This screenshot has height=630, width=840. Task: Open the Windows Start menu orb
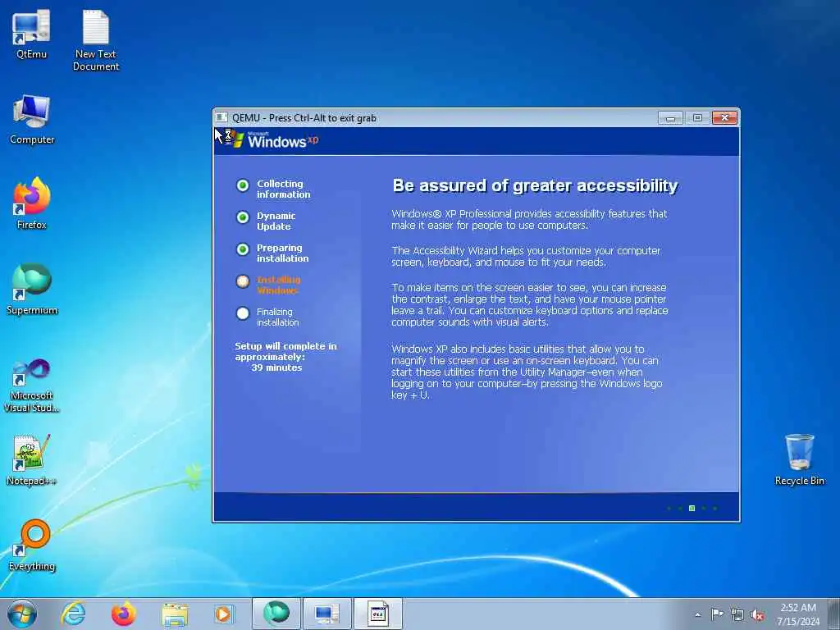pos(22,614)
